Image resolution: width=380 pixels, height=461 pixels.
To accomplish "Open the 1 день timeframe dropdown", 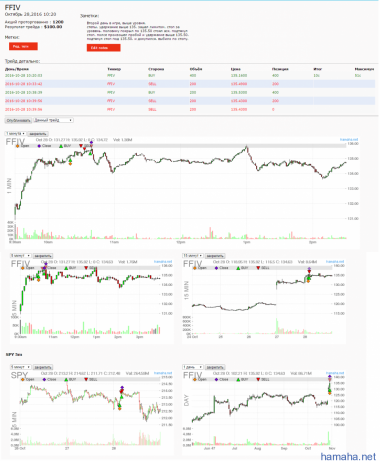I will [x=193, y=367].
